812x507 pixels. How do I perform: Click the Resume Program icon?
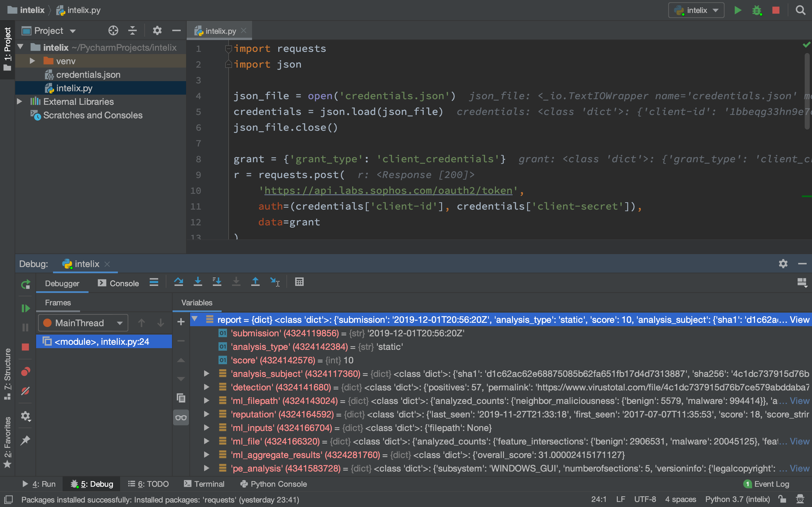click(25, 308)
